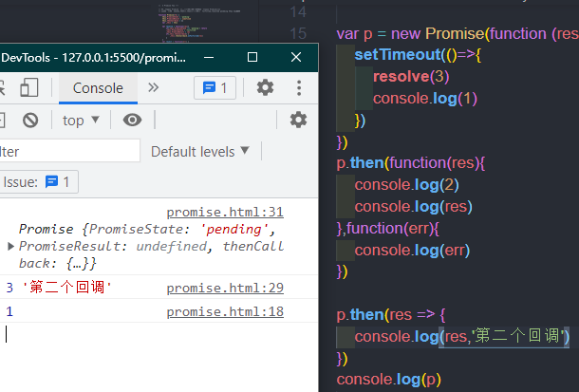The width and height of the screenshot is (579, 392).
Task: Expand the logged Promise object triangle
Action: (10, 246)
